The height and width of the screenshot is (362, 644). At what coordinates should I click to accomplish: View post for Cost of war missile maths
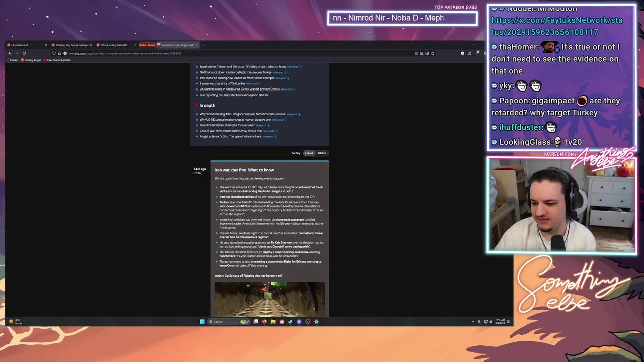click(x=270, y=131)
